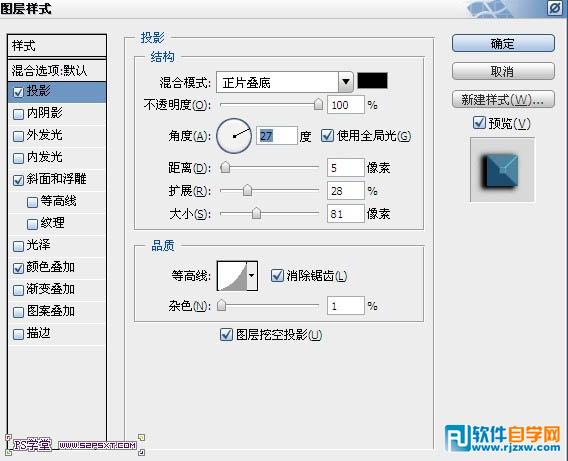Toggle 图层挖空投影 knockout checkbox

226,335
